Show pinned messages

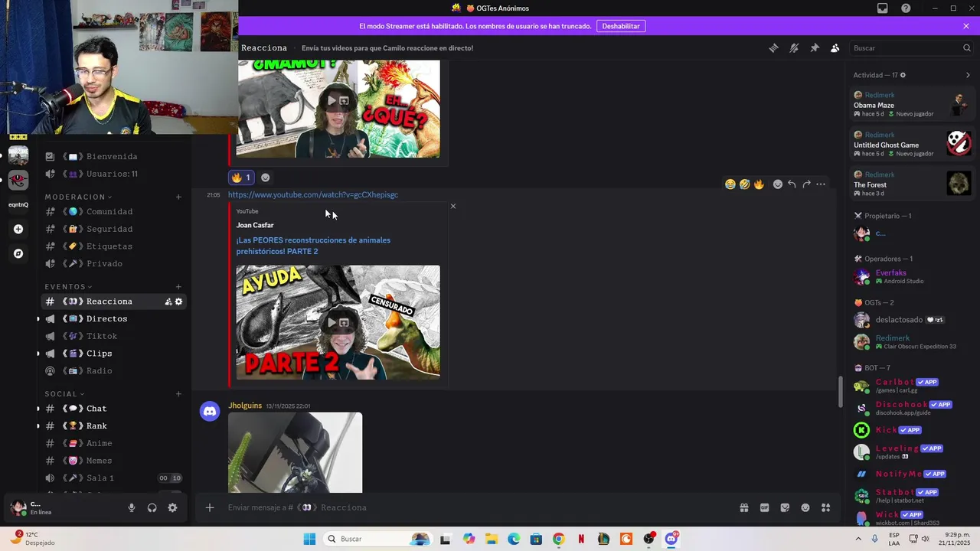[x=815, y=47]
